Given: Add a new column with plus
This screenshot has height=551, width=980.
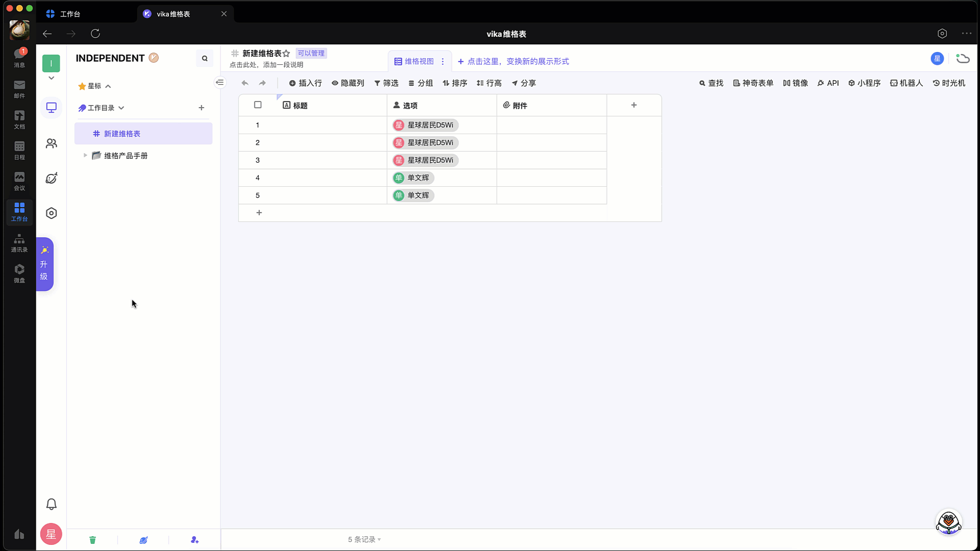Looking at the screenshot, I should click(634, 105).
